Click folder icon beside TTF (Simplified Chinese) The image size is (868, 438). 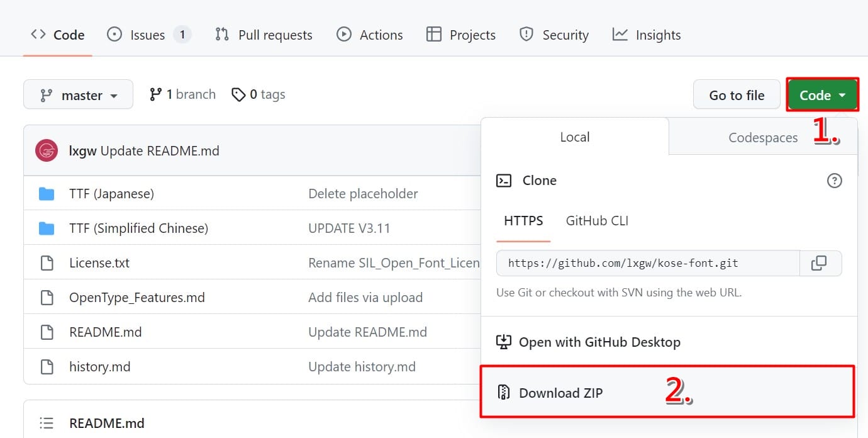47,228
